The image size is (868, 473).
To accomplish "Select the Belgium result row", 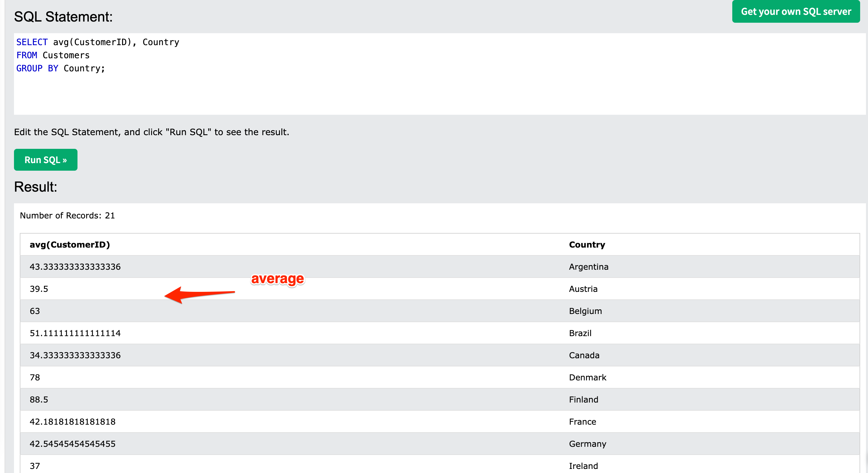I will click(438, 311).
